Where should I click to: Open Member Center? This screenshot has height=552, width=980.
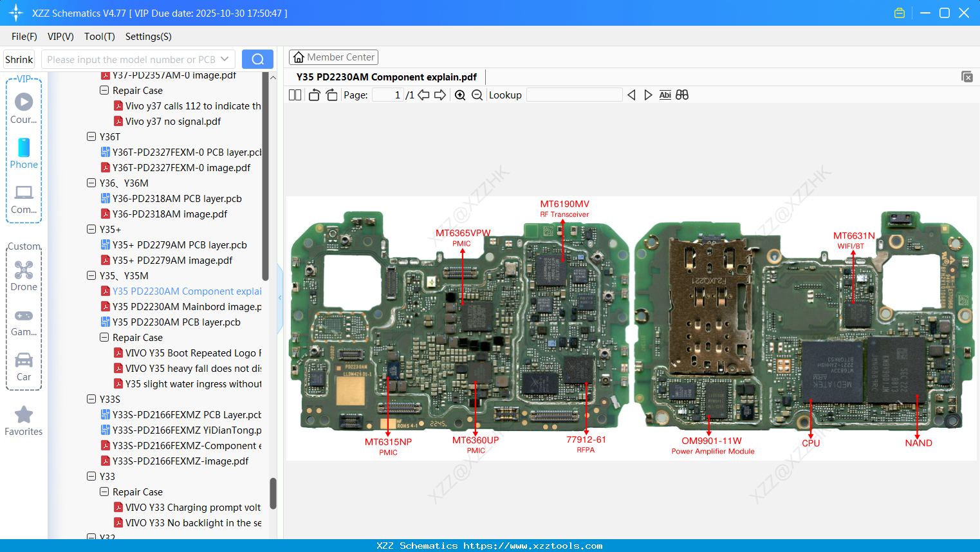pyautogui.click(x=333, y=57)
